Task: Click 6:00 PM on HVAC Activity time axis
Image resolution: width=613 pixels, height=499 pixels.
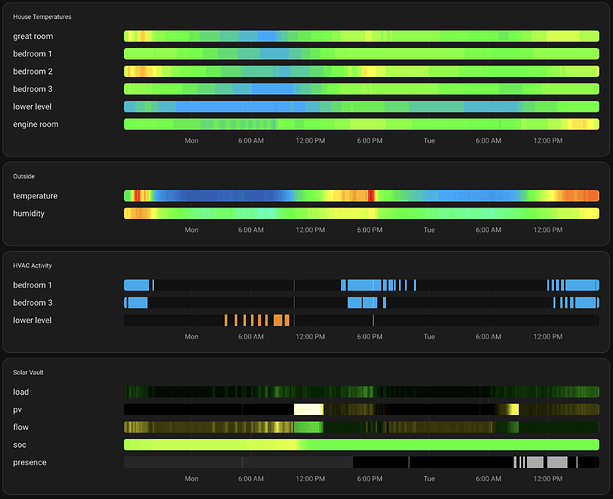Action: pyautogui.click(x=369, y=337)
